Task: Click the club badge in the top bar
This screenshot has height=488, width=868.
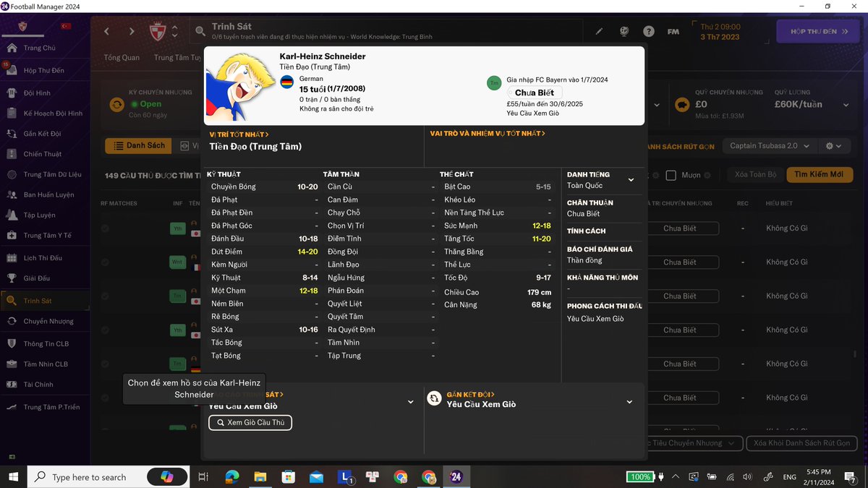Action: (157, 32)
